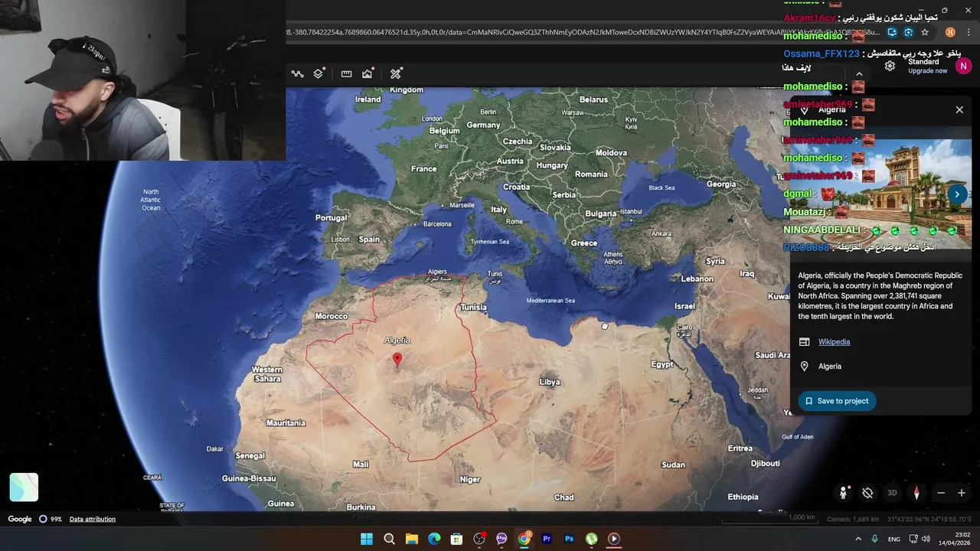Switch to Chrome in taskbar

[524, 539]
